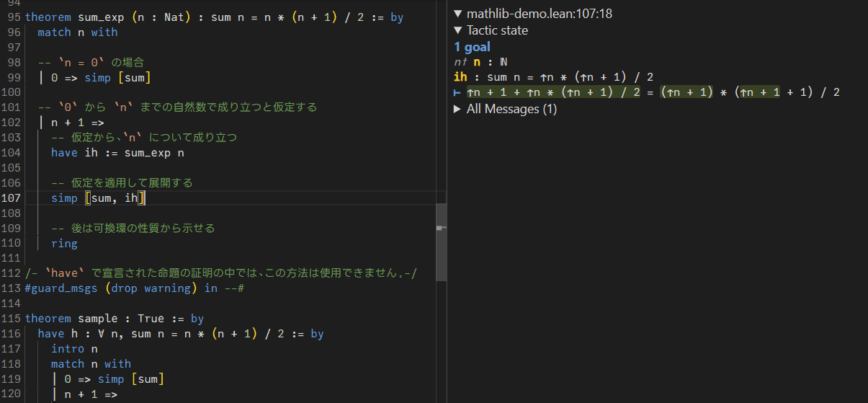
Task: Click line number 107 in gutter
Action: pyautogui.click(x=11, y=198)
